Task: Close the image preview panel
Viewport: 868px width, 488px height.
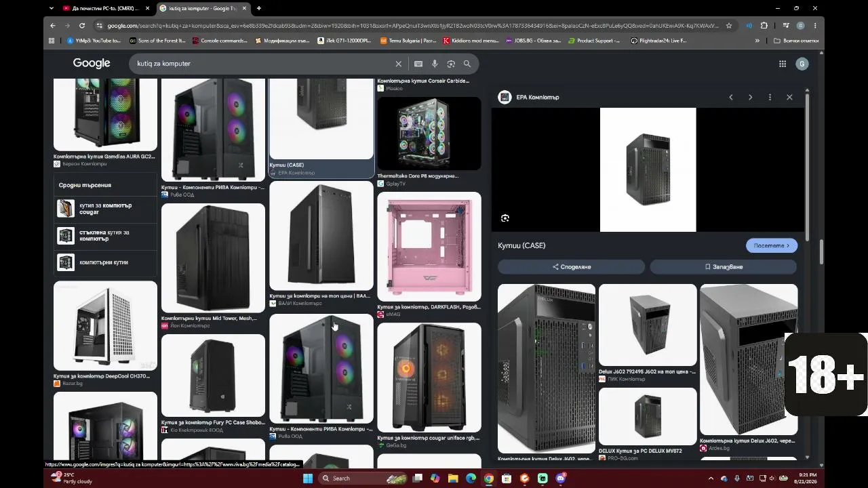Action: (x=789, y=98)
